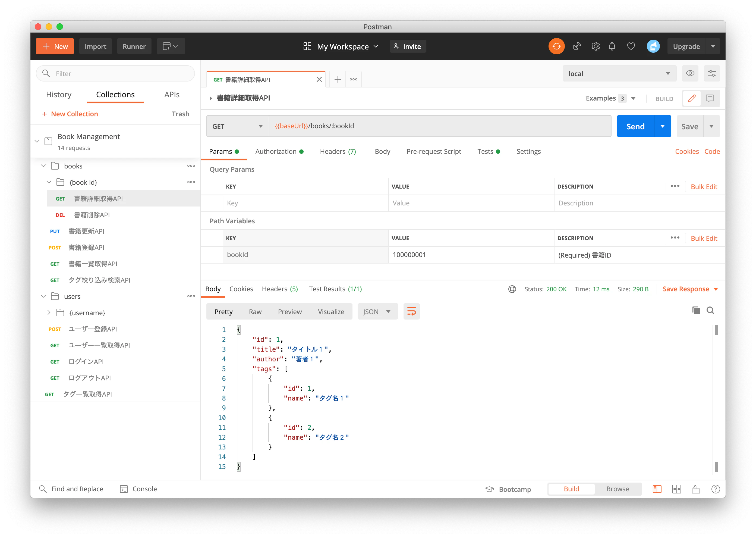Expand the {username} folder
This screenshot has width=756, height=538.
(x=49, y=312)
